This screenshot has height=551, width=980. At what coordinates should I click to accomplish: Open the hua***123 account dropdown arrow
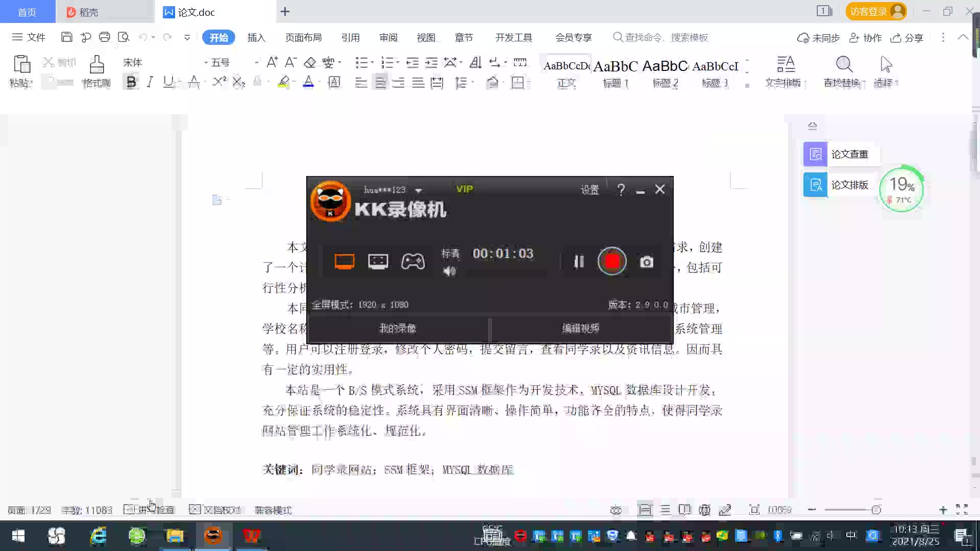pyautogui.click(x=419, y=190)
